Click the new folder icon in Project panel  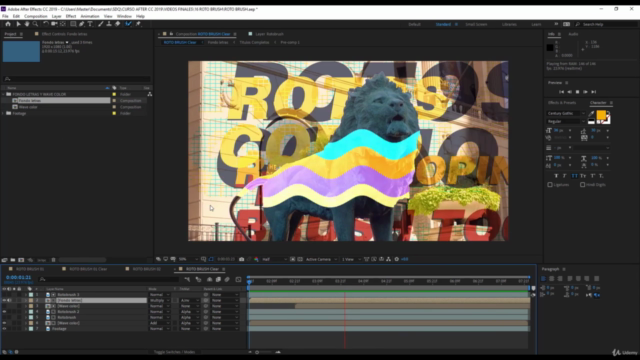tap(13, 260)
